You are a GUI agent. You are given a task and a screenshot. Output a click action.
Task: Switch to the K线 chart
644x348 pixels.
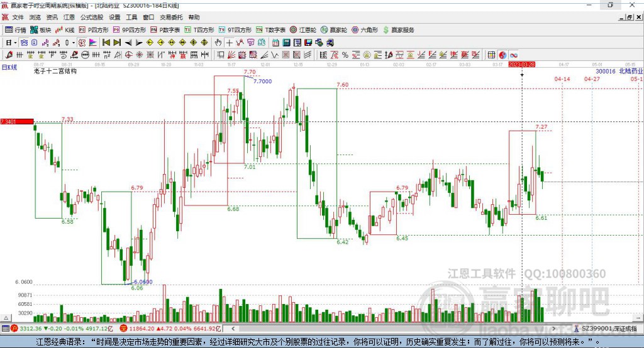point(65,30)
